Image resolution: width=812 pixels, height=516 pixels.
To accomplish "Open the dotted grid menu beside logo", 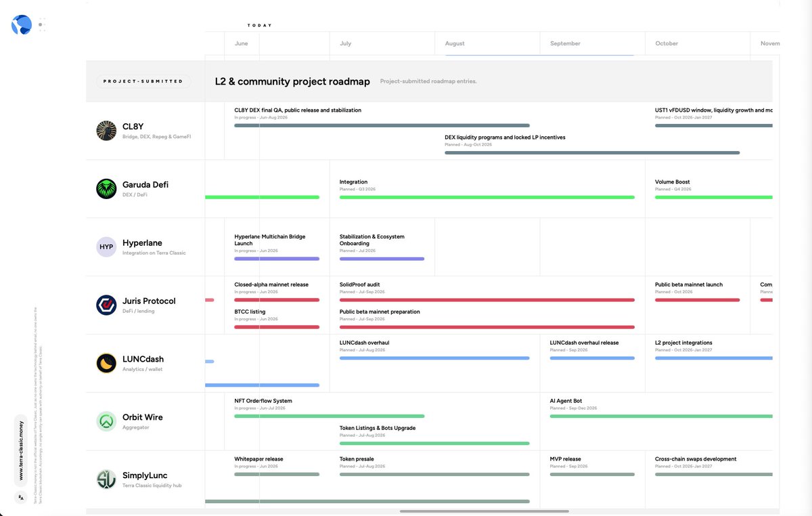I will pyautogui.click(x=42, y=25).
